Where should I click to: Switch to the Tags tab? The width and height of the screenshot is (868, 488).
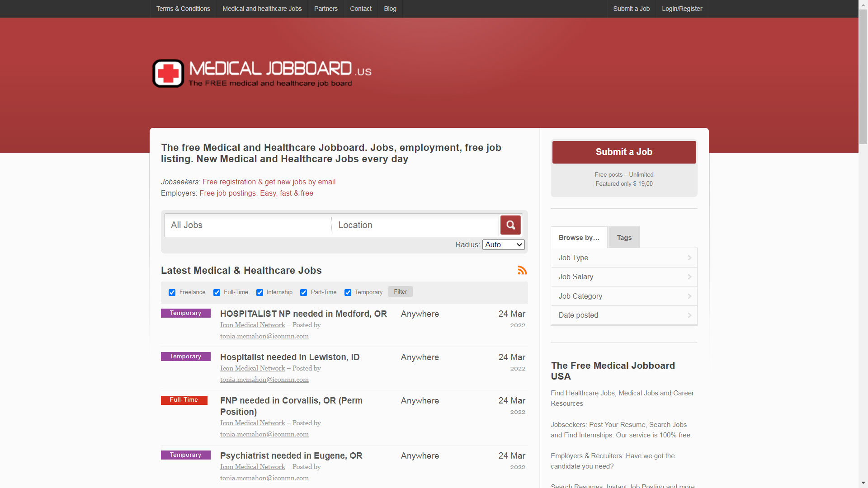click(x=623, y=237)
